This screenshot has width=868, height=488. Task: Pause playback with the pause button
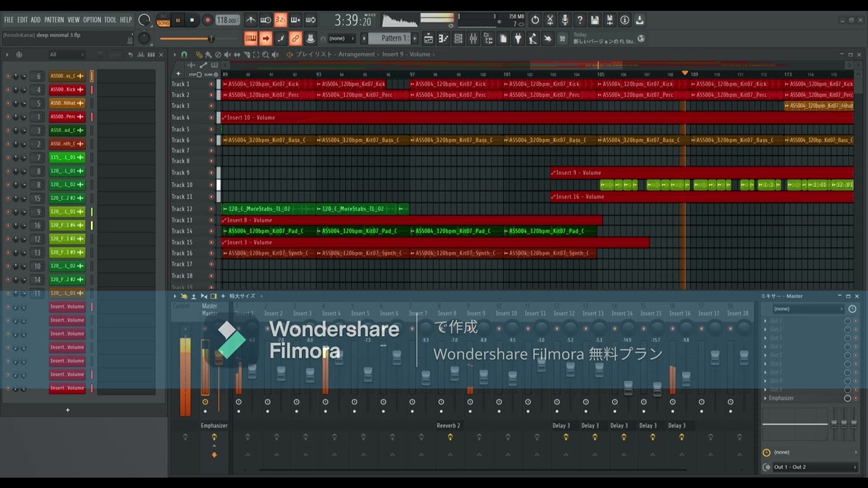[x=178, y=20]
